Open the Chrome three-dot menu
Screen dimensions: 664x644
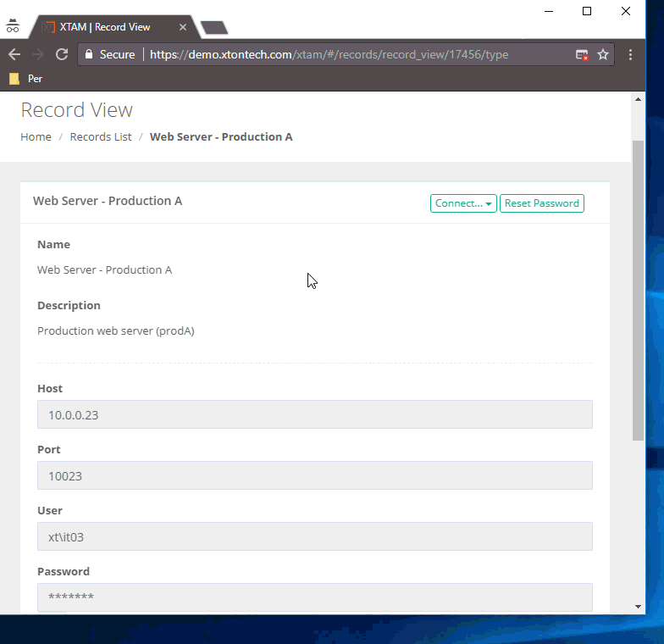pos(631,54)
